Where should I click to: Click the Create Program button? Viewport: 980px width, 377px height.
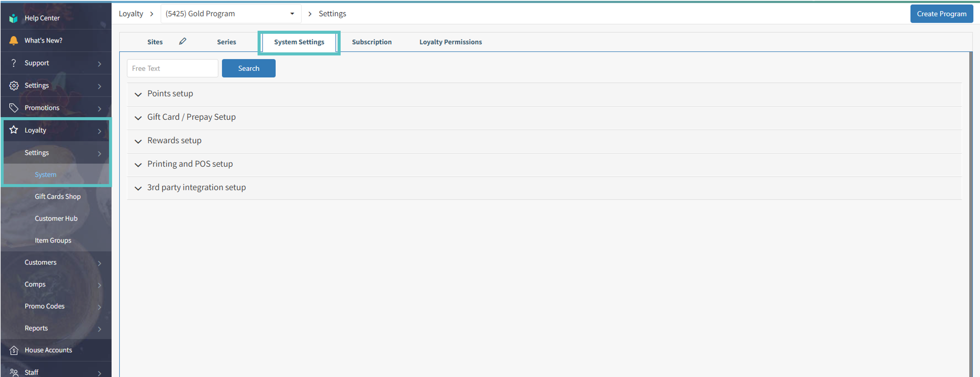pos(941,14)
